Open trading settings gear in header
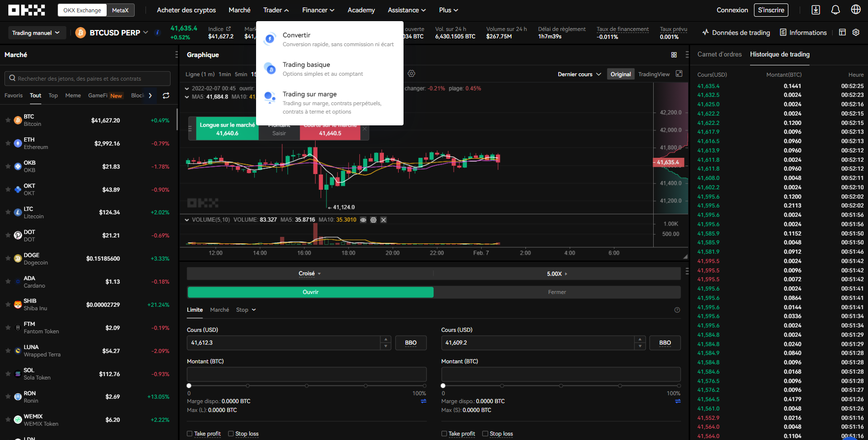This screenshot has width=868, height=440. pos(856,32)
